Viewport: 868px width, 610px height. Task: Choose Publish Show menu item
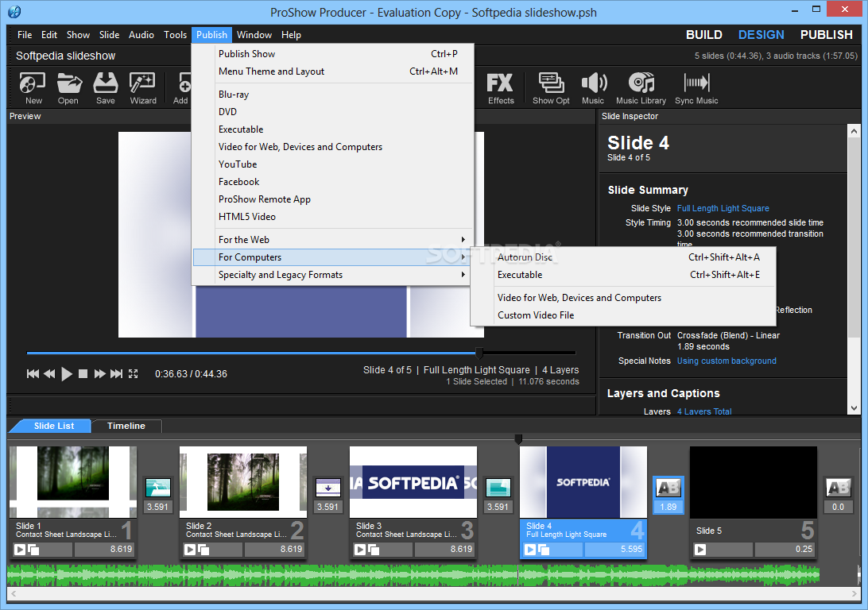click(333, 54)
